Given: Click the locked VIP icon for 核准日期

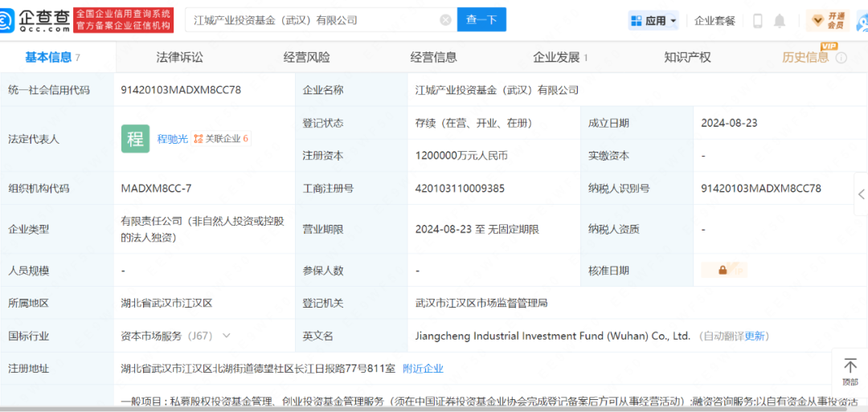Looking at the screenshot, I should 723,271.
